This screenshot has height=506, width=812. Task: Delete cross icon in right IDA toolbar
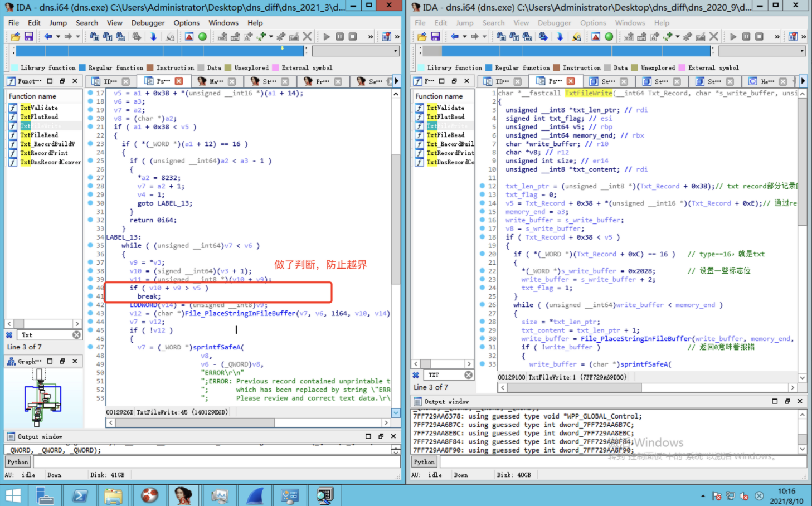coord(714,37)
